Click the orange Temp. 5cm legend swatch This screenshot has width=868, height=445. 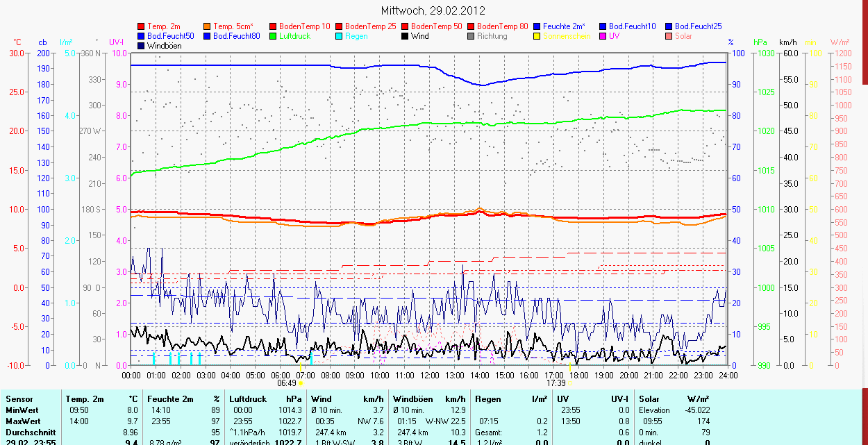pos(208,26)
